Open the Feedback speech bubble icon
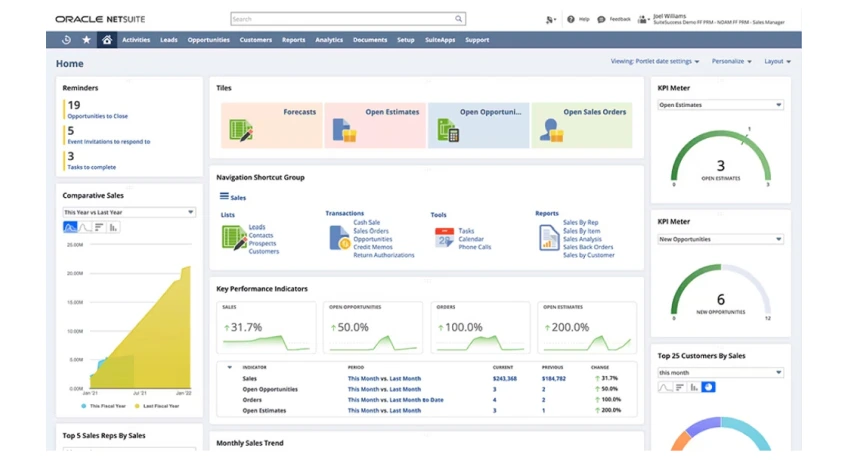Image resolution: width=847 pixels, height=460 pixels. point(601,19)
